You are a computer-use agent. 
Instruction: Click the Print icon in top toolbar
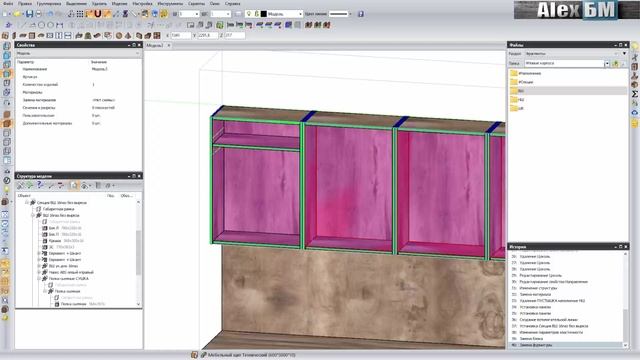coord(39,14)
